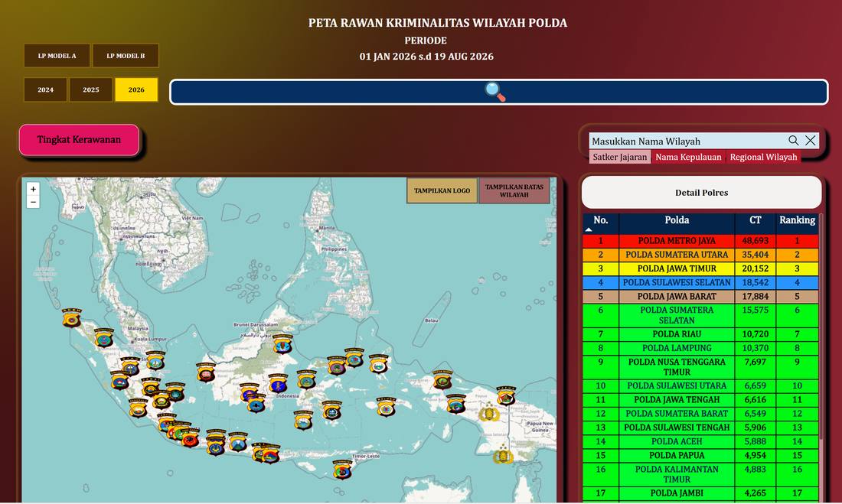Open the Detail Polres button
The image size is (842, 504).
[701, 193]
